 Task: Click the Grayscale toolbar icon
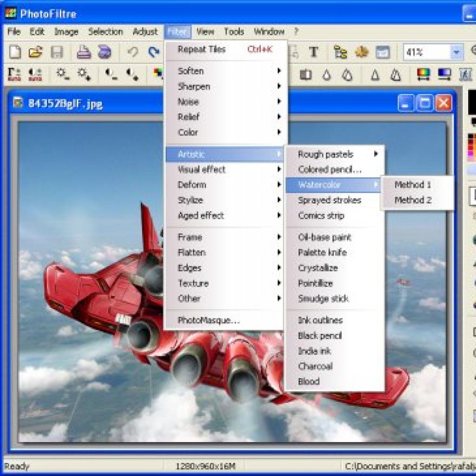point(305,74)
